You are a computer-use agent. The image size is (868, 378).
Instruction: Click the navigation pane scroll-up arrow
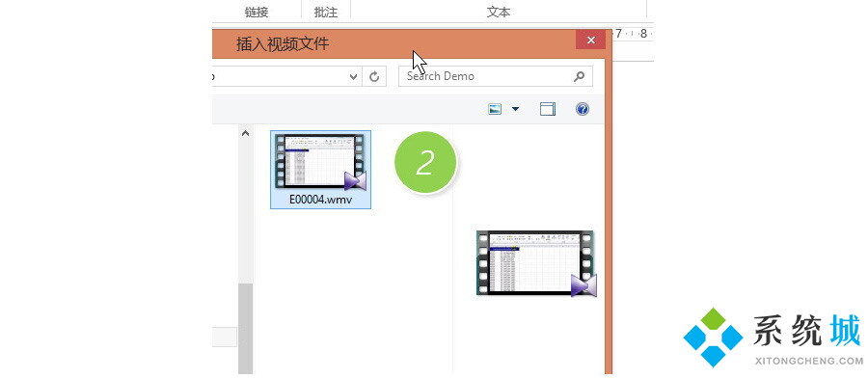(x=246, y=133)
